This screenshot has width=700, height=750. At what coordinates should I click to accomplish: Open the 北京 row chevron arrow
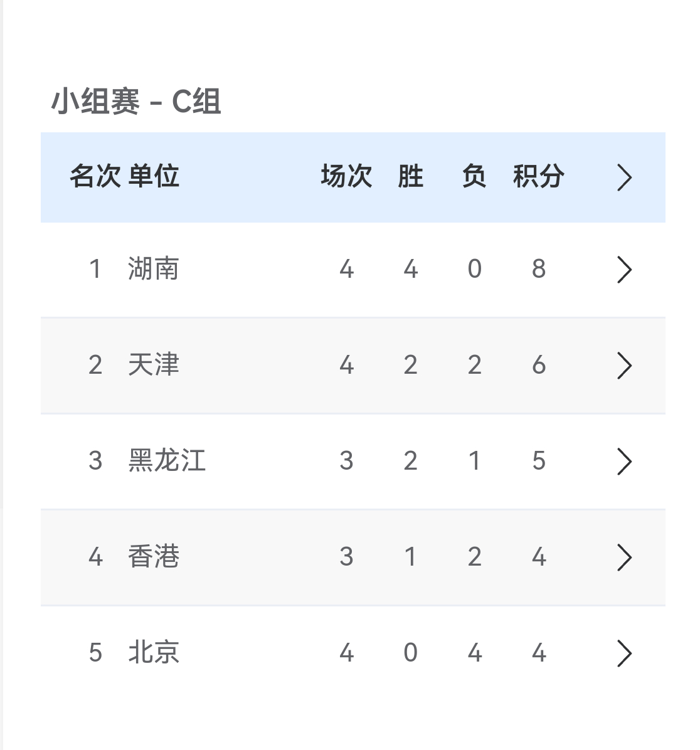click(625, 653)
